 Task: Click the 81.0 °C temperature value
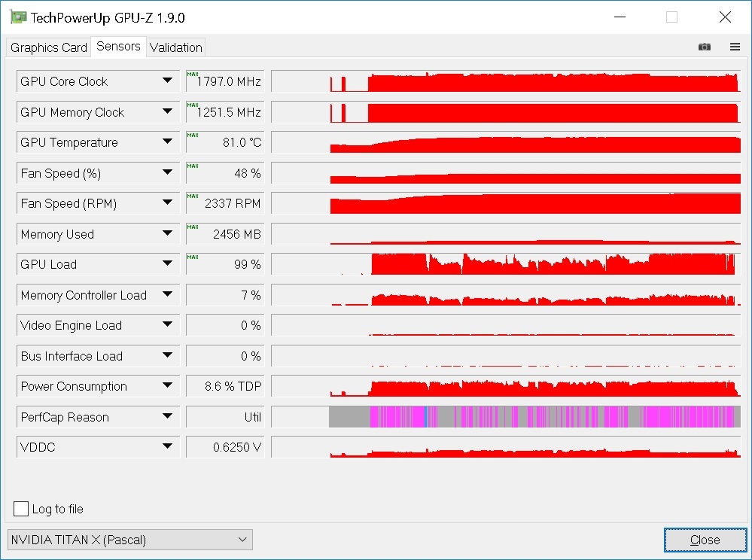click(x=225, y=142)
